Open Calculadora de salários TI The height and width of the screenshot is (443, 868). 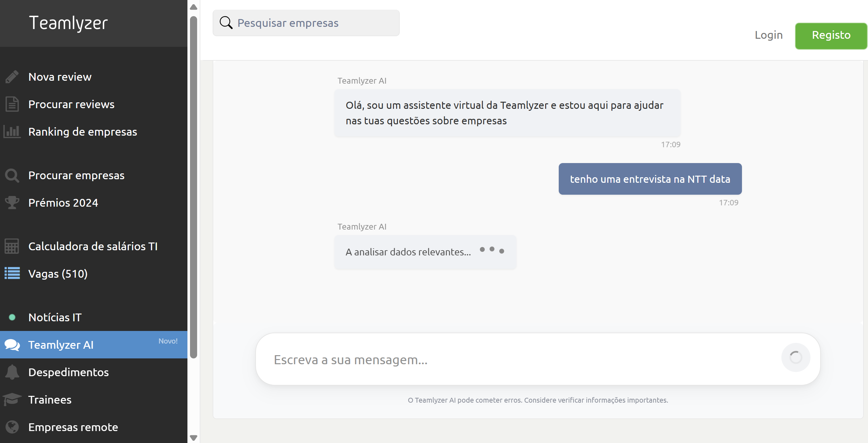click(94, 246)
